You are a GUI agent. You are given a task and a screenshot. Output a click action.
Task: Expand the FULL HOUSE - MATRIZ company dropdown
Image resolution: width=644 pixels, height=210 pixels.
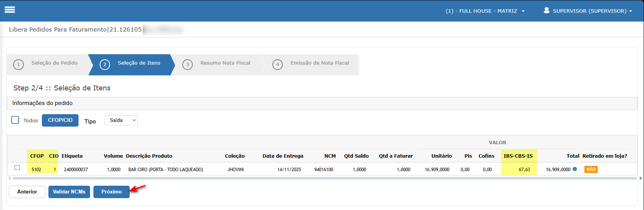pos(485,11)
